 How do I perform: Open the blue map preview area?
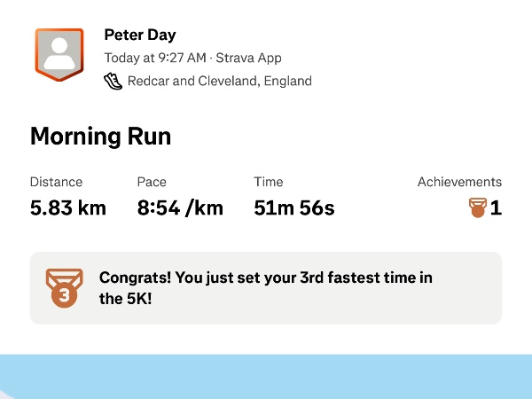[x=266, y=377]
